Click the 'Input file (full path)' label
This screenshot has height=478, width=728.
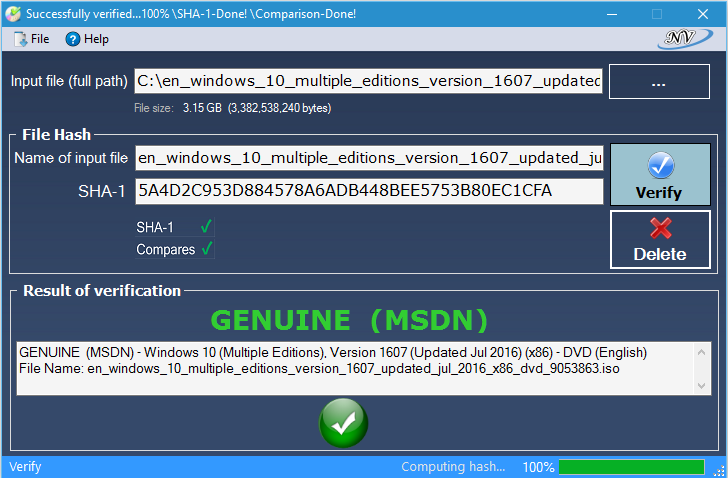click(x=69, y=81)
